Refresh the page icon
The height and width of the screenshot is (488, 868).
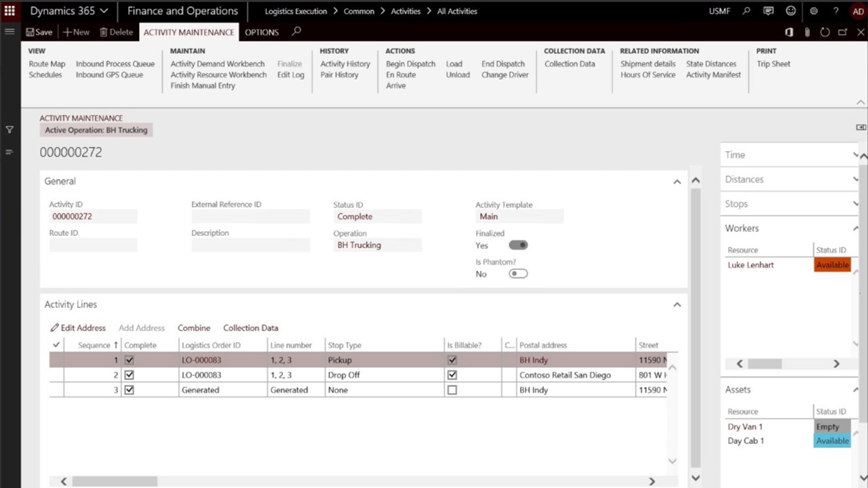825,32
